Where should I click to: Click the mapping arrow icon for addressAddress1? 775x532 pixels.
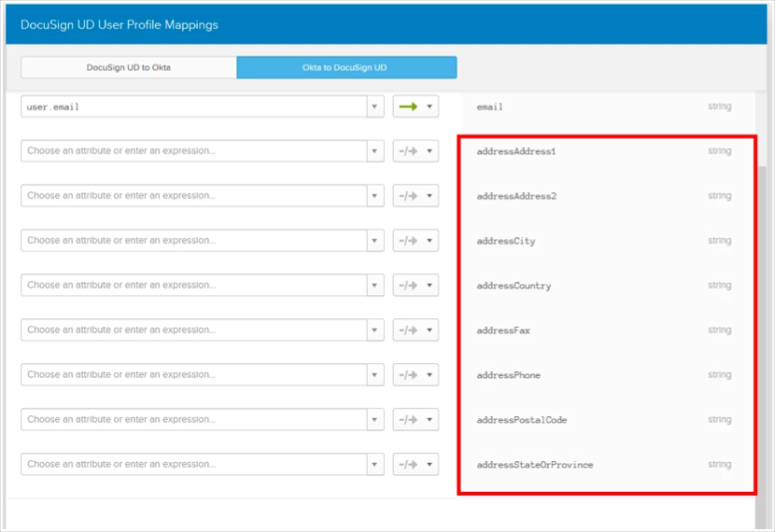pos(408,151)
